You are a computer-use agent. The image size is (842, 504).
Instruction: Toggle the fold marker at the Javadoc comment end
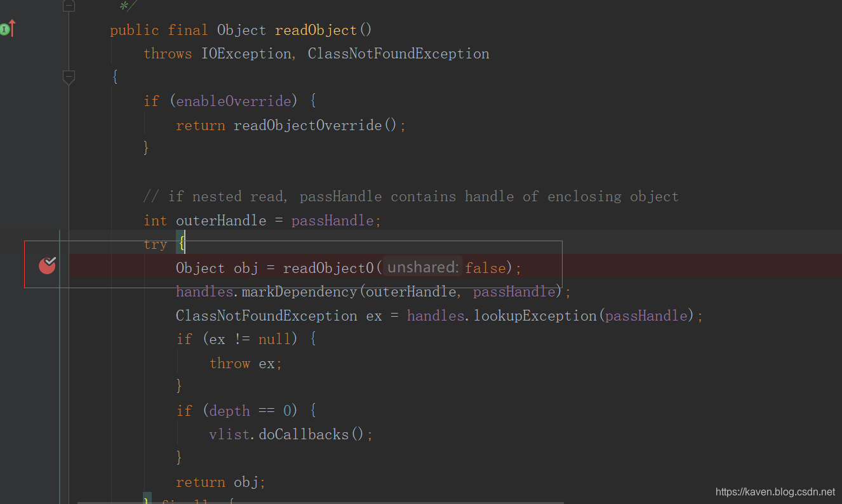69,6
